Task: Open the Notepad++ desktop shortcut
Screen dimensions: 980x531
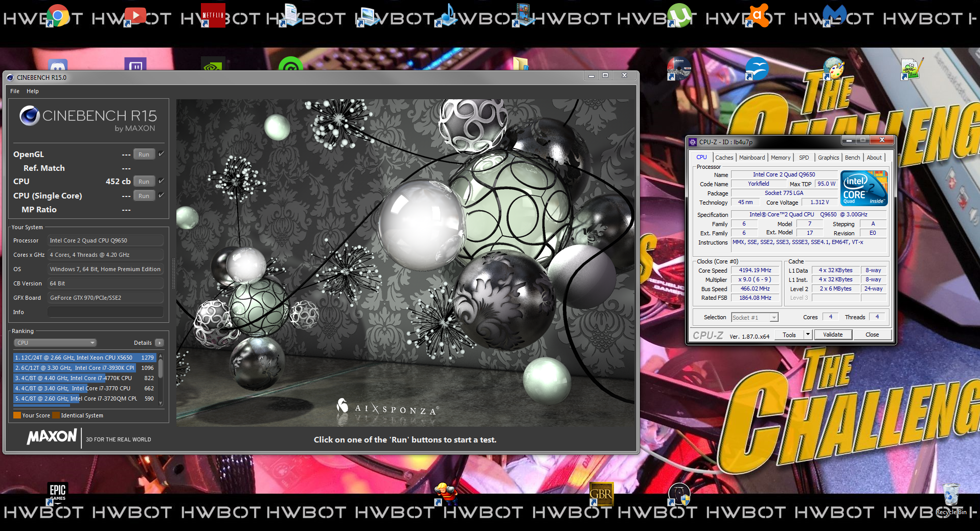Action: [x=912, y=69]
